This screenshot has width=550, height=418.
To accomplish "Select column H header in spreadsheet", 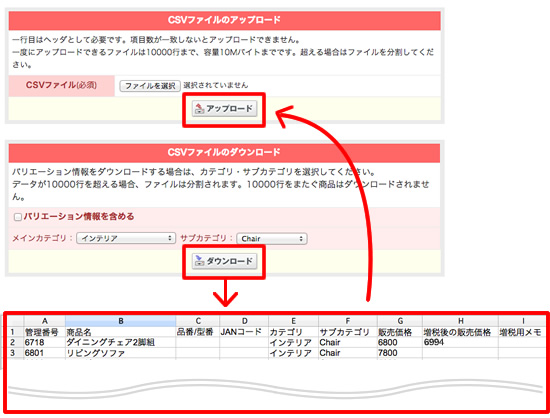I will point(461,321).
